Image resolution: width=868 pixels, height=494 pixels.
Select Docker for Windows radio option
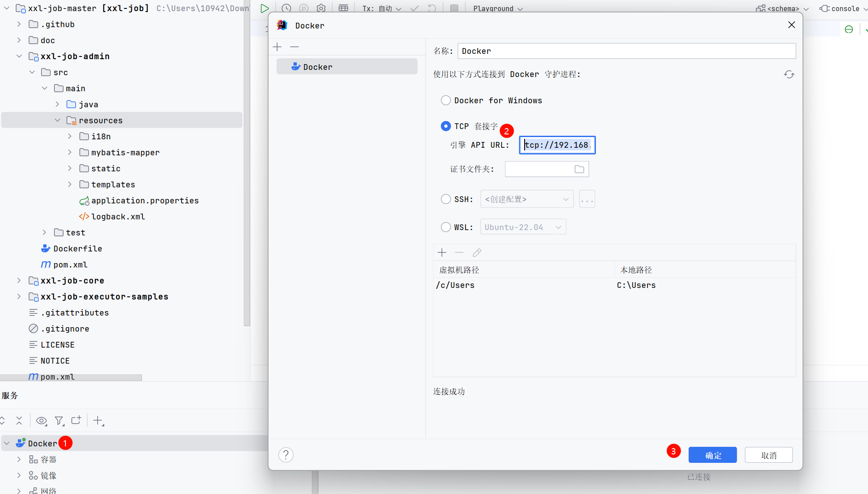(446, 100)
